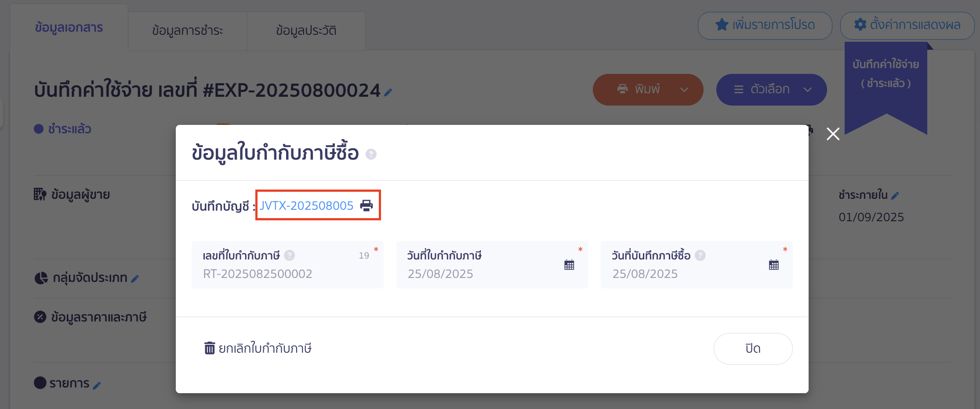Switch to the ข้อมูลการชำระ tab

(x=188, y=31)
